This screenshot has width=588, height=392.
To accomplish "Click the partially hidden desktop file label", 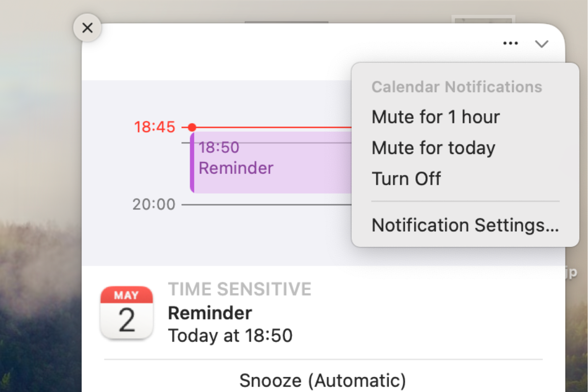I will click(x=571, y=272).
